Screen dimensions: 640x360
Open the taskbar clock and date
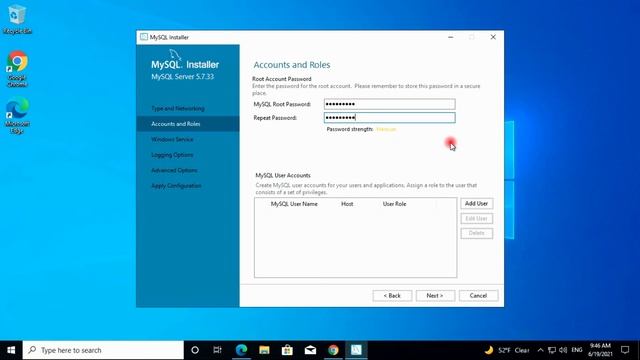pyautogui.click(x=600, y=350)
